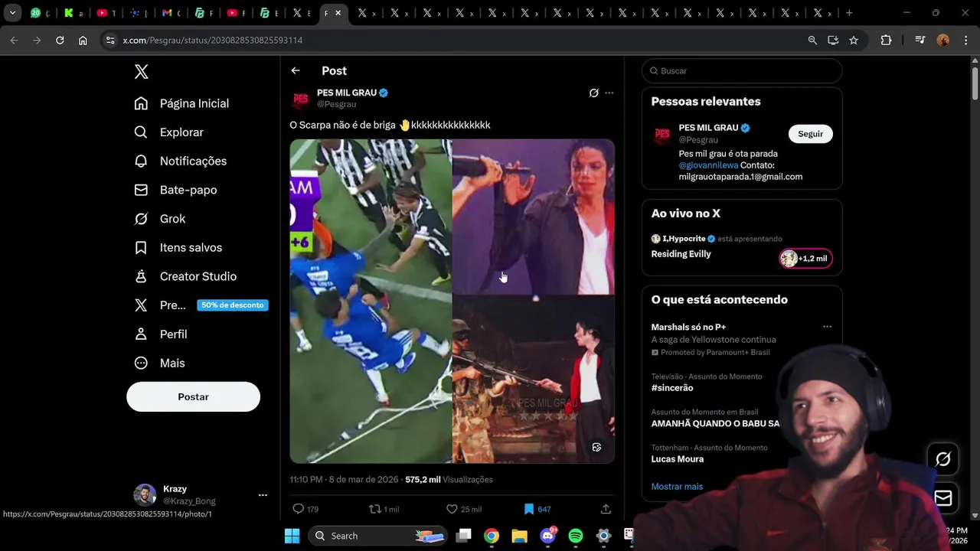Open Itens salvos bookmarks

(178, 248)
